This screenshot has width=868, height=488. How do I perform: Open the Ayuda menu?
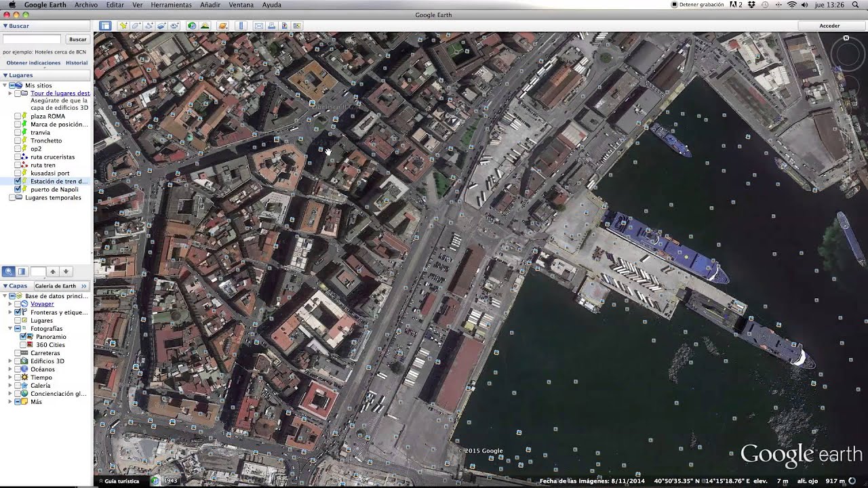pos(272,5)
